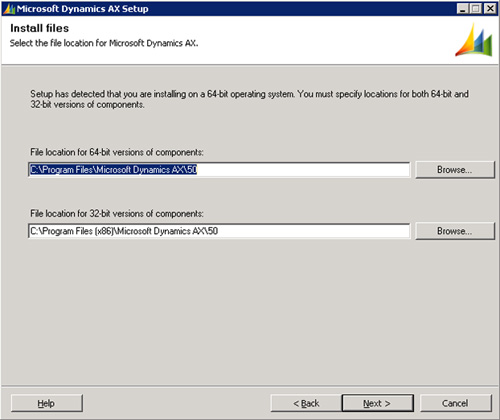Maximize the Setup window
The width and height of the screenshot is (500, 420).
(x=476, y=8)
